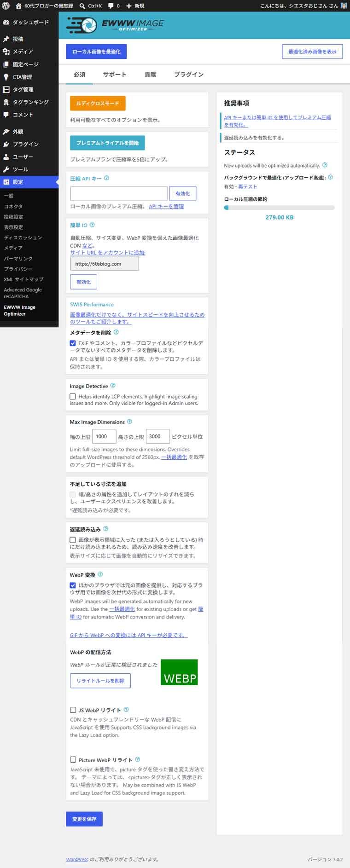Open the user avatar in top right

click(x=344, y=6)
